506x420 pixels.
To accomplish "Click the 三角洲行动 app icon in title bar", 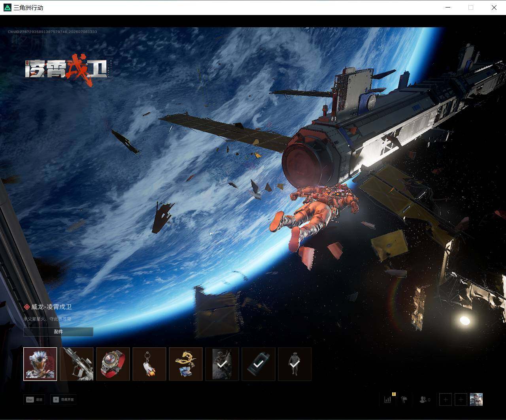I will [x=8, y=8].
